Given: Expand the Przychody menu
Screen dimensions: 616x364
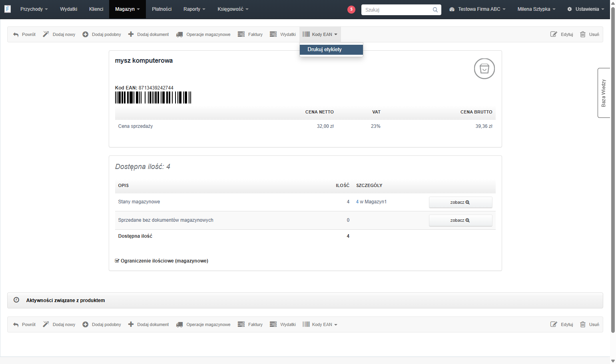Looking at the screenshot, I should pyautogui.click(x=34, y=9).
